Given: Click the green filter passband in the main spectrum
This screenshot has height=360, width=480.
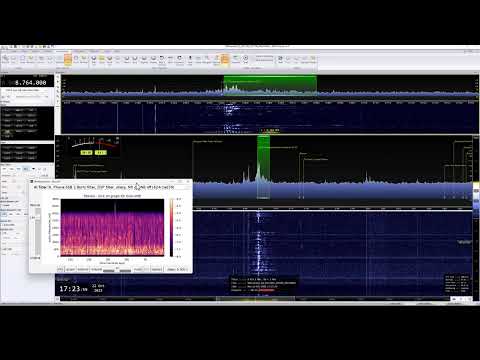Looking at the screenshot, I should pos(263,167).
